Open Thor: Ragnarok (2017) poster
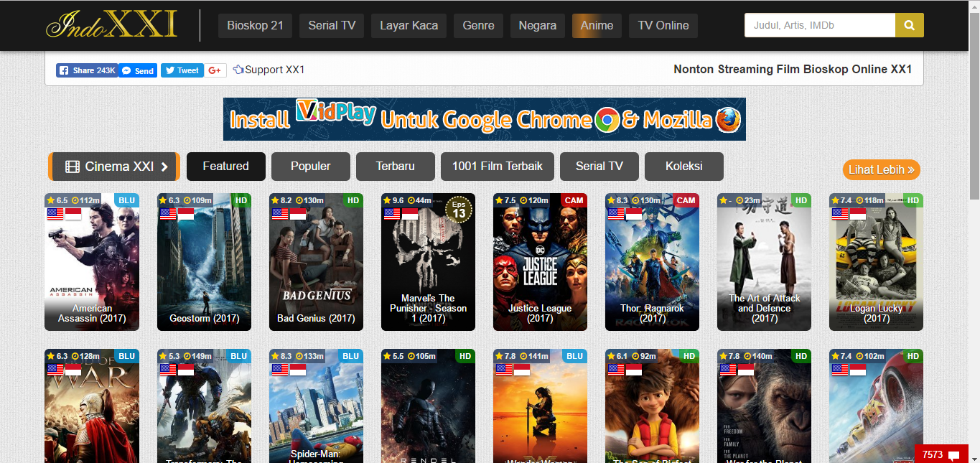 pyautogui.click(x=652, y=262)
